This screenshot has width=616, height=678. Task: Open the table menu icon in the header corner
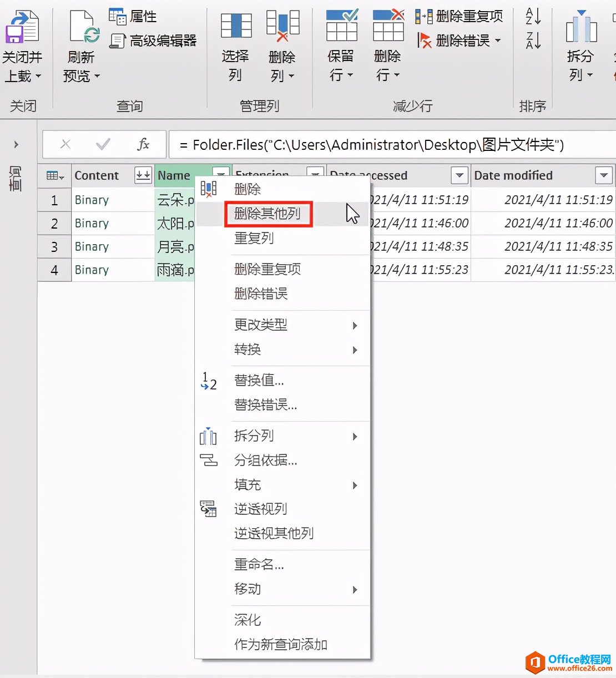click(x=55, y=176)
